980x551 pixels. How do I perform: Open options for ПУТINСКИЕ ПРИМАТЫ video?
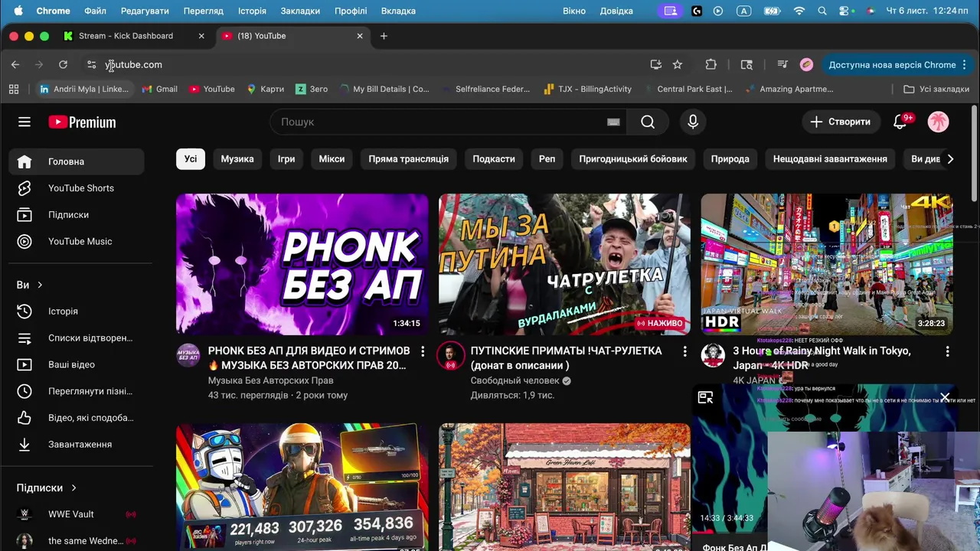(x=685, y=351)
